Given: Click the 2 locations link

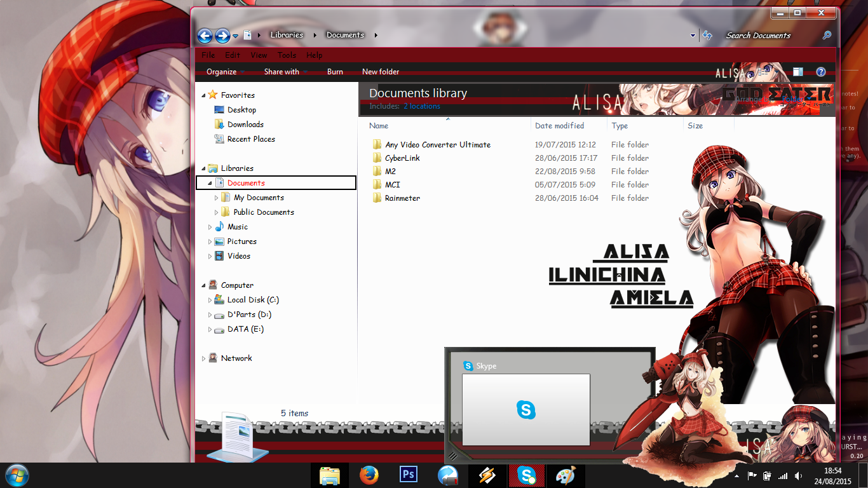Looking at the screenshot, I should coord(421,106).
